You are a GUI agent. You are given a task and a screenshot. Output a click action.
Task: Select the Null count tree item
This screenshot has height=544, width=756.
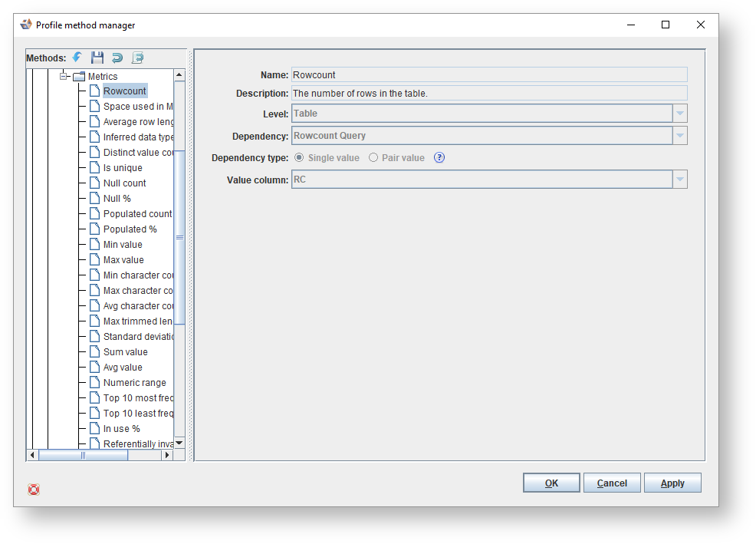124,183
